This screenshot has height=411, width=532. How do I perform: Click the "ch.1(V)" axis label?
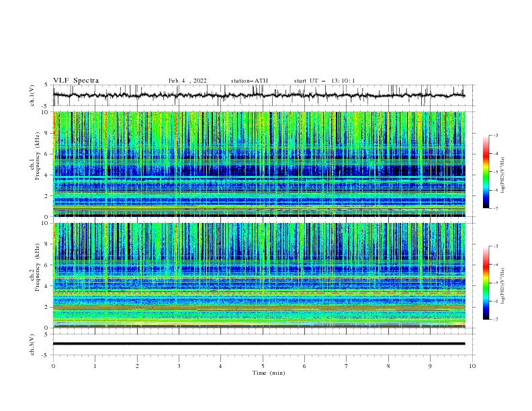(x=32, y=95)
